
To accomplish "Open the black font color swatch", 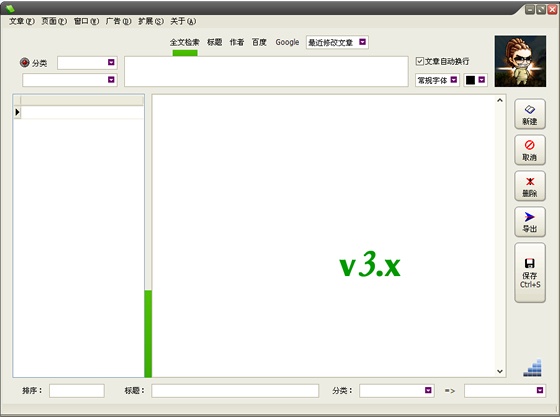I will click(470, 80).
